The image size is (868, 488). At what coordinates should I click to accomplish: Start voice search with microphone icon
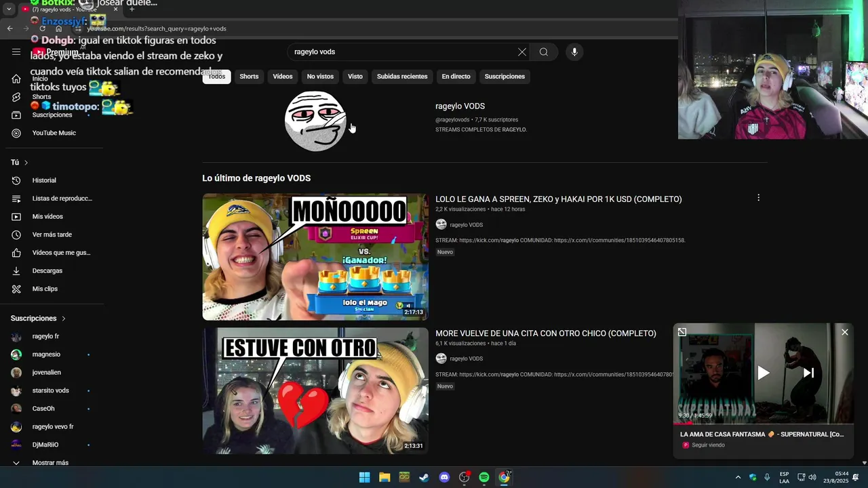click(x=574, y=52)
